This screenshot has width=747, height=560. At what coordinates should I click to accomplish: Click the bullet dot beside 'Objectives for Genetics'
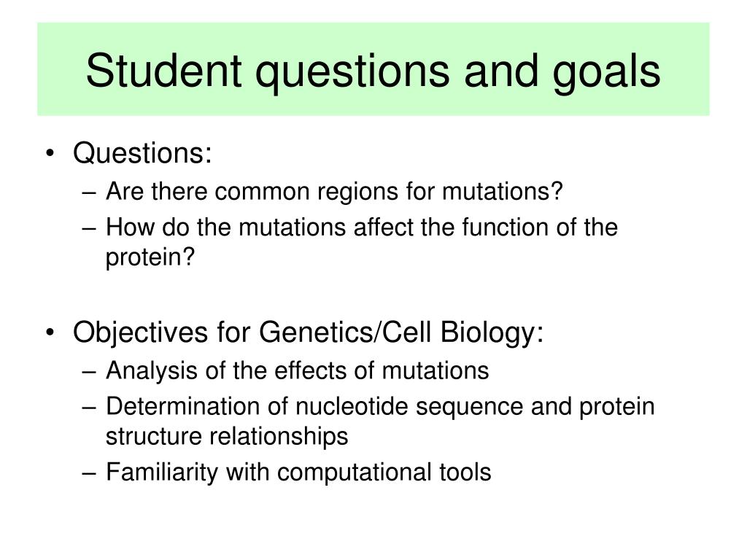click(x=50, y=332)
